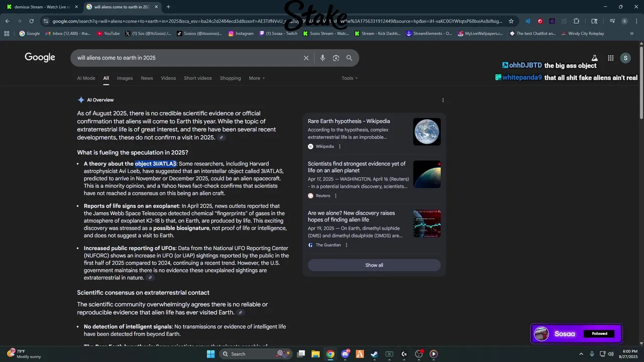Image resolution: width=644 pixels, height=362 pixels.
Task: Open the Instagram bookmark
Action: point(241,34)
